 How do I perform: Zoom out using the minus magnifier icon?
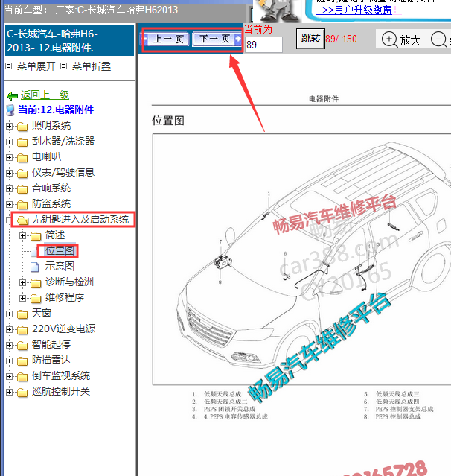click(x=439, y=39)
